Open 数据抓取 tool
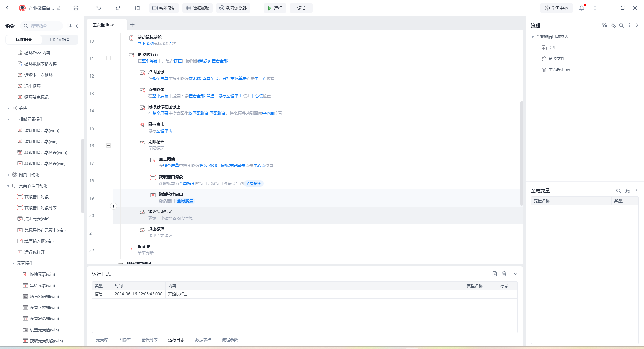The image size is (644, 349). (198, 8)
